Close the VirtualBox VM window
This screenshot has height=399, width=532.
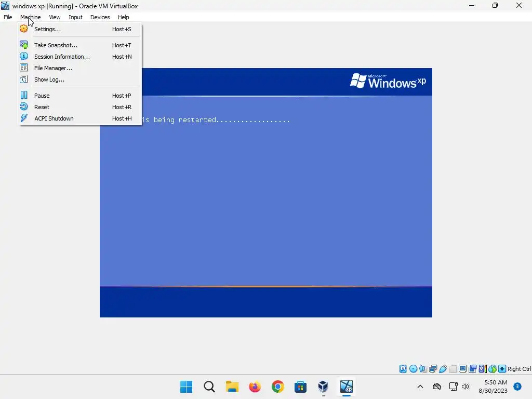tap(519, 5)
